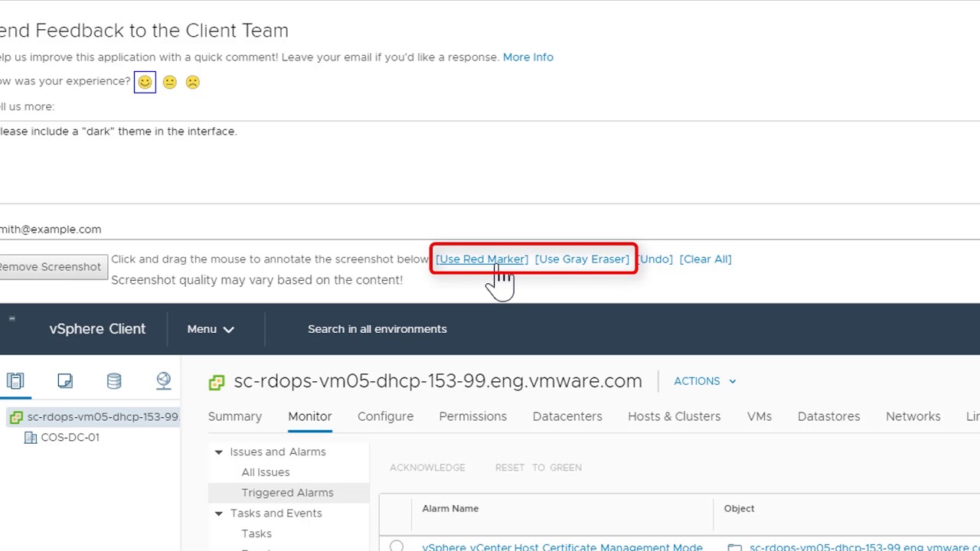The height and width of the screenshot is (551, 980).
Task: Collapse the Issues and Alarms section
Action: tap(219, 452)
